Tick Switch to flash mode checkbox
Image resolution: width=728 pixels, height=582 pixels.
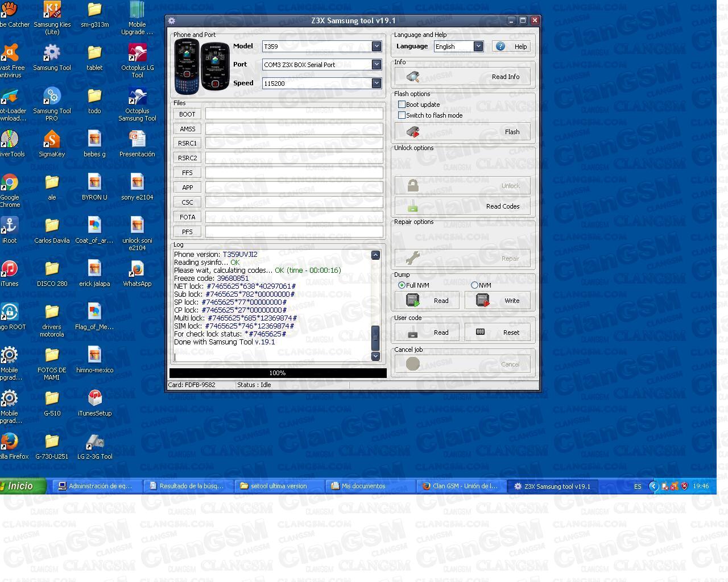coord(402,115)
